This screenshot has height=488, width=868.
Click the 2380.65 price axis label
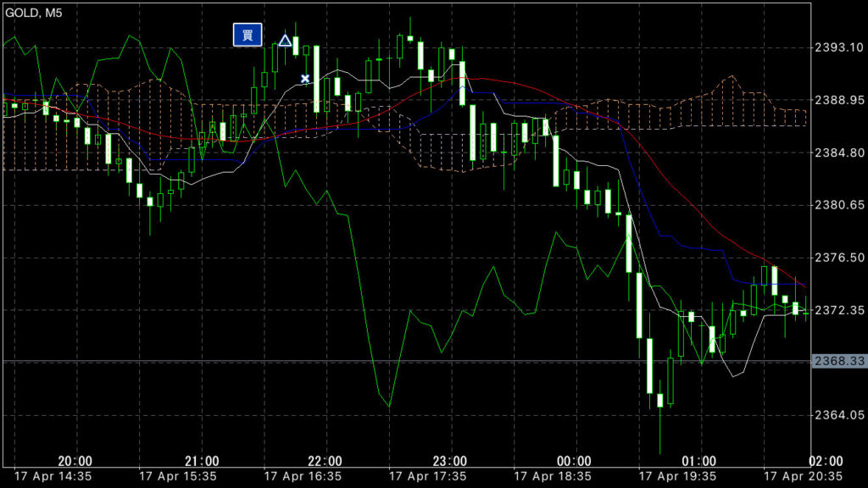839,205
